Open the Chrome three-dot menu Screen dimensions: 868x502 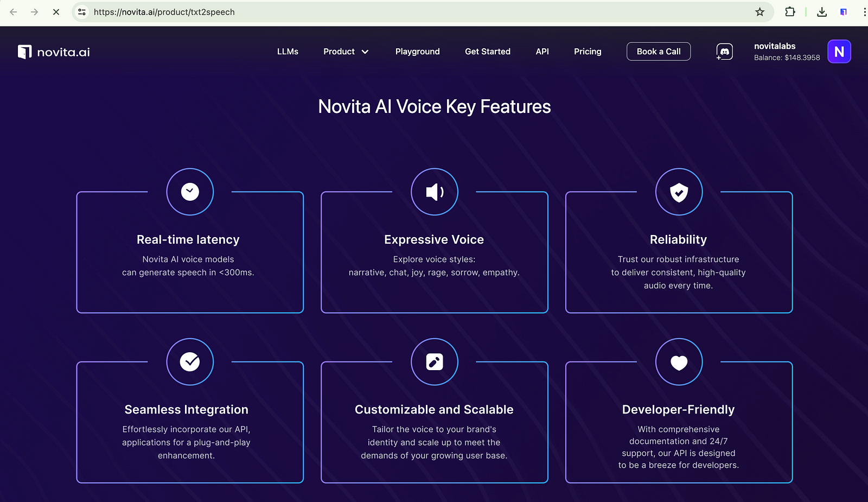click(864, 12)
